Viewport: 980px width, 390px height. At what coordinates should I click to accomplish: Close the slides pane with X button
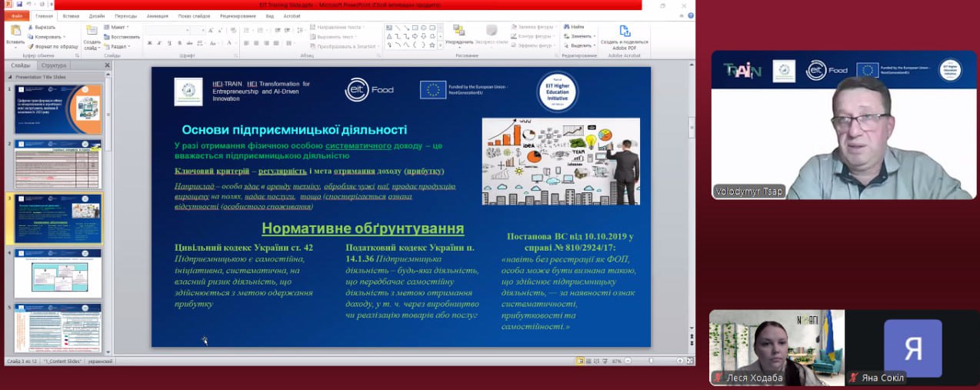click(107, 65)
